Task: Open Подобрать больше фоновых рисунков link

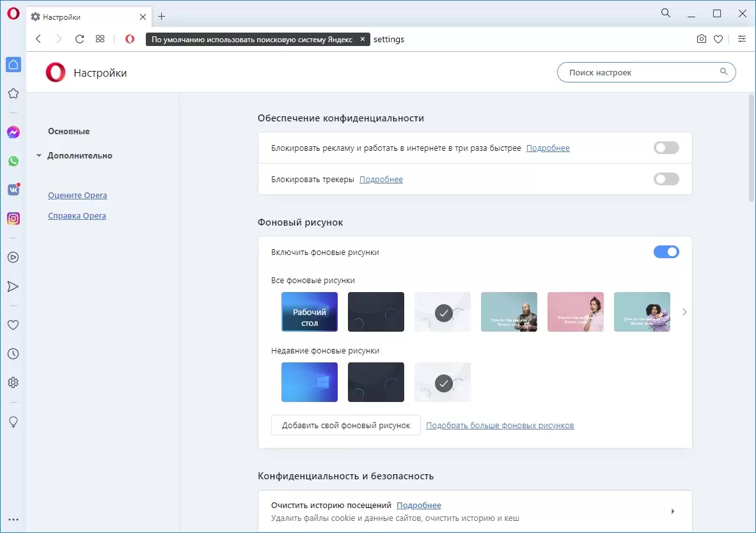Action: (x=500, y=425)
